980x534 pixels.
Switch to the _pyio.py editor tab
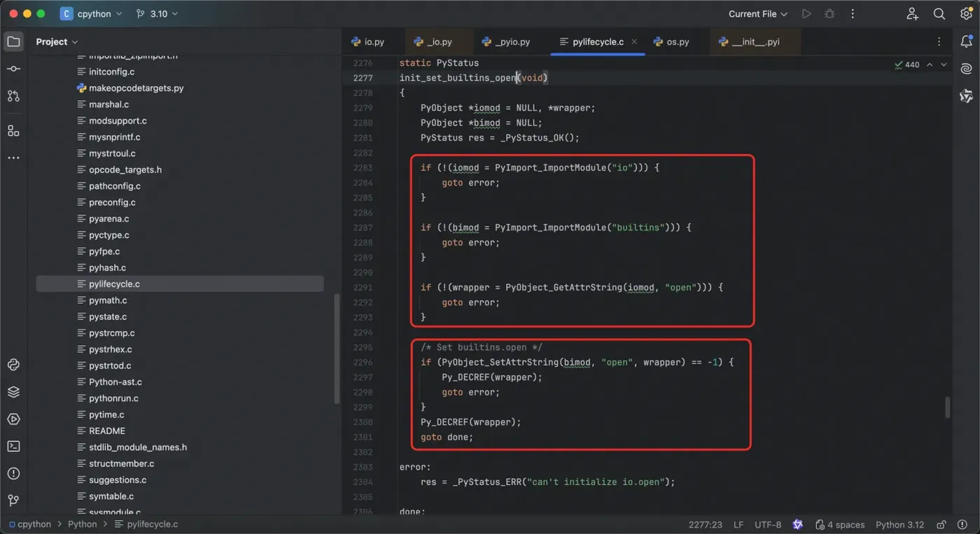505,42
